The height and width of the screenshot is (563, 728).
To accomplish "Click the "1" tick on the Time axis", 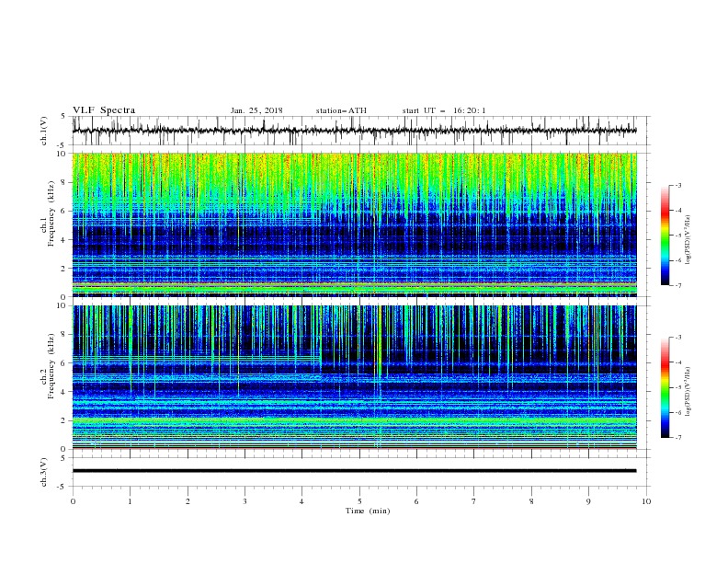I will (130, 501).
